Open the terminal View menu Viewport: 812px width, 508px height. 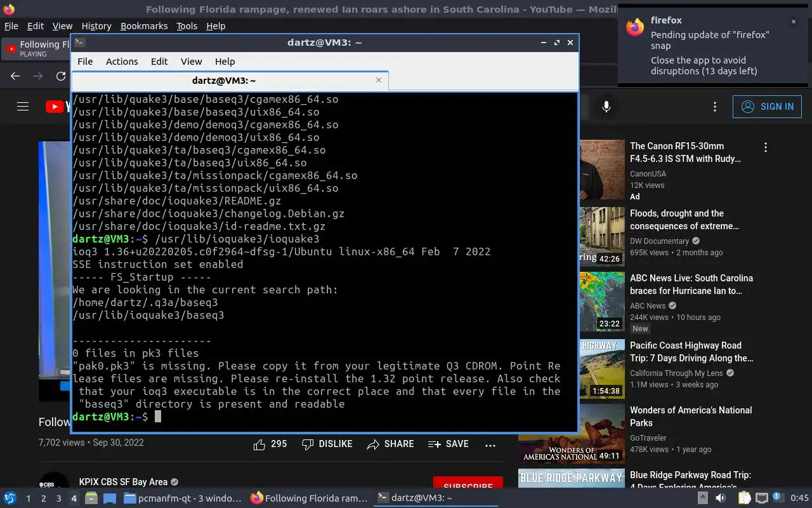(191, 62)
